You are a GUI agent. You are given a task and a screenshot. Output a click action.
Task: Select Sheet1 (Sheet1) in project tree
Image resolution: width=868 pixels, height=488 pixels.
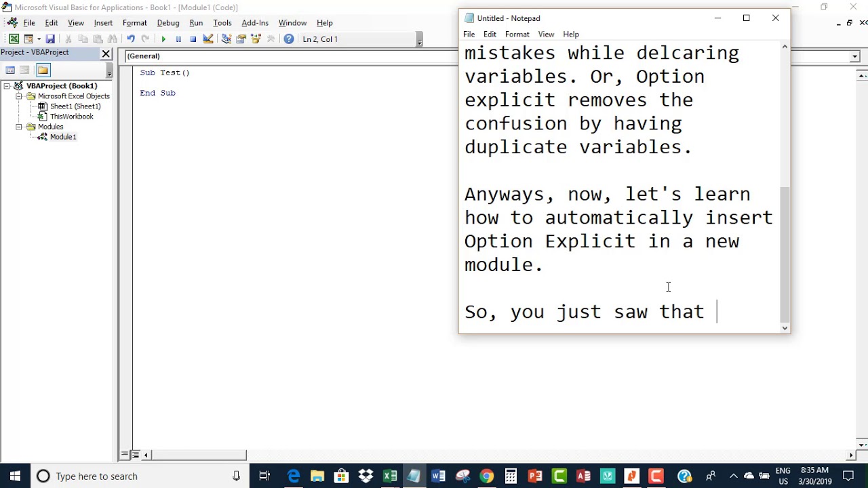[75, 106]
